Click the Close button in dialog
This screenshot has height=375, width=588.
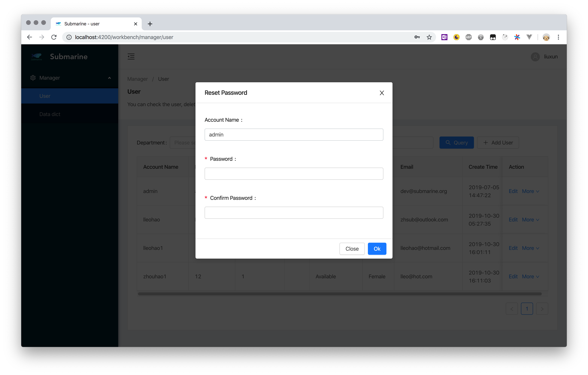pos(352,249)
